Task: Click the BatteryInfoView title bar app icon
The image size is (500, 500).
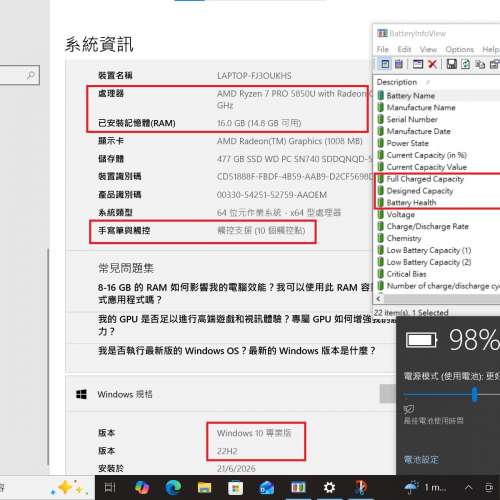Action: [x=382, y=33]
